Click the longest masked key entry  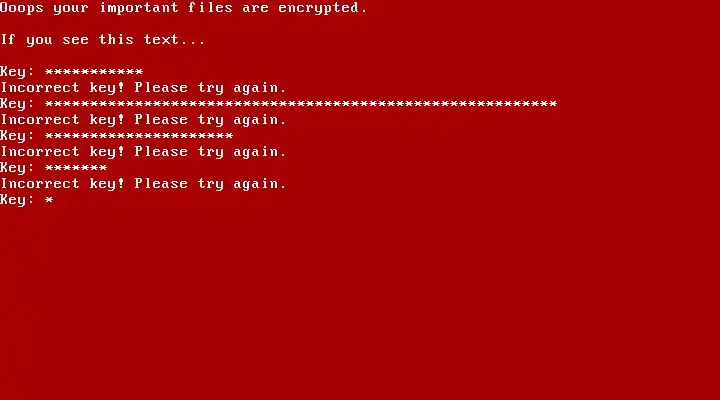pos(301,104)
